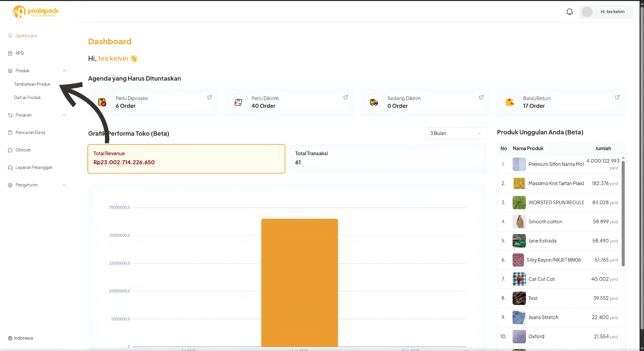Click Hi, tes kelvin profile button

coord(606,12)
